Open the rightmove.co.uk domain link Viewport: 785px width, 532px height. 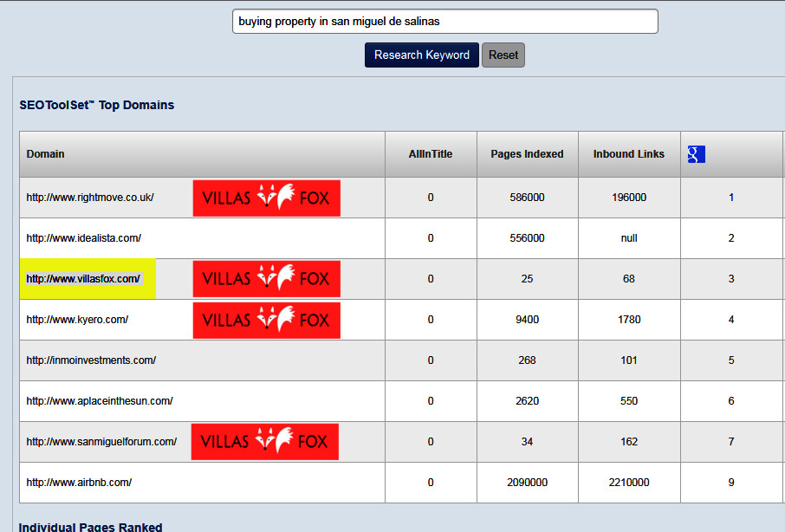[x=90, y=198]
